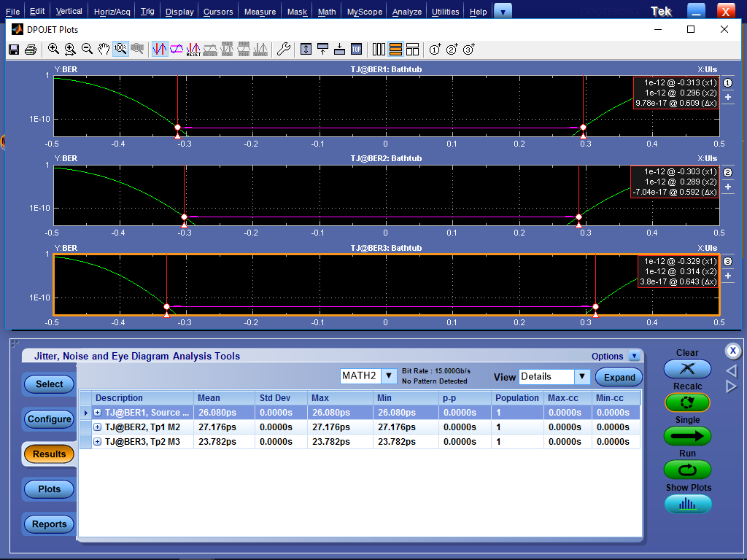Open the Analyze menu
Viewport: 747px width, 560px height.
(x=407, y=12)
